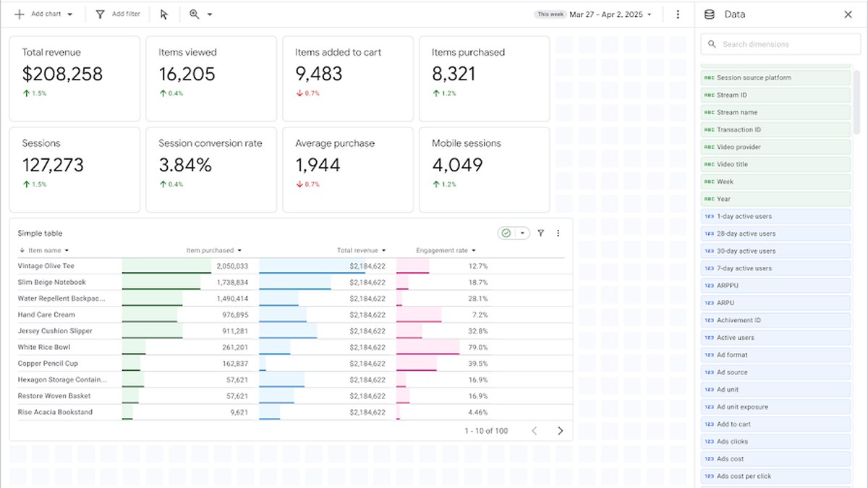
Task: Click the Add chart plus icon
Action: [x=20, y=14]
